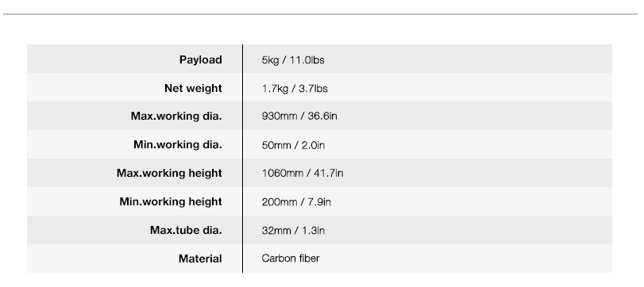This screenshot has height=287, width=644.
Task: Select the 5kg / 11.0lbs payload value
Action: point(293,60)
